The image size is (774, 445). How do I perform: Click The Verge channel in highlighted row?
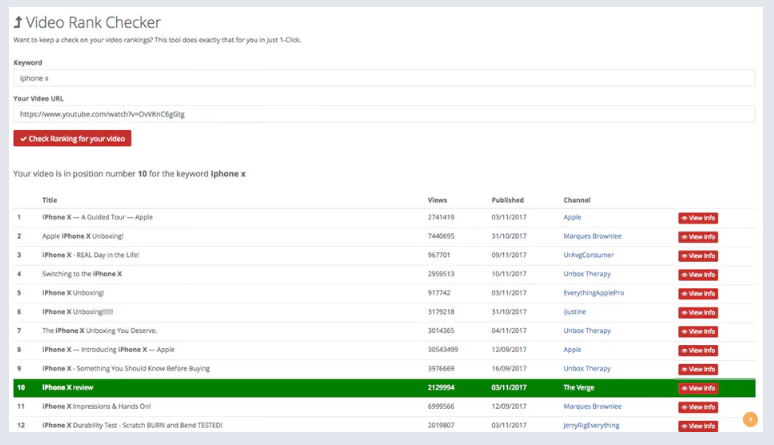pos(579,388)
